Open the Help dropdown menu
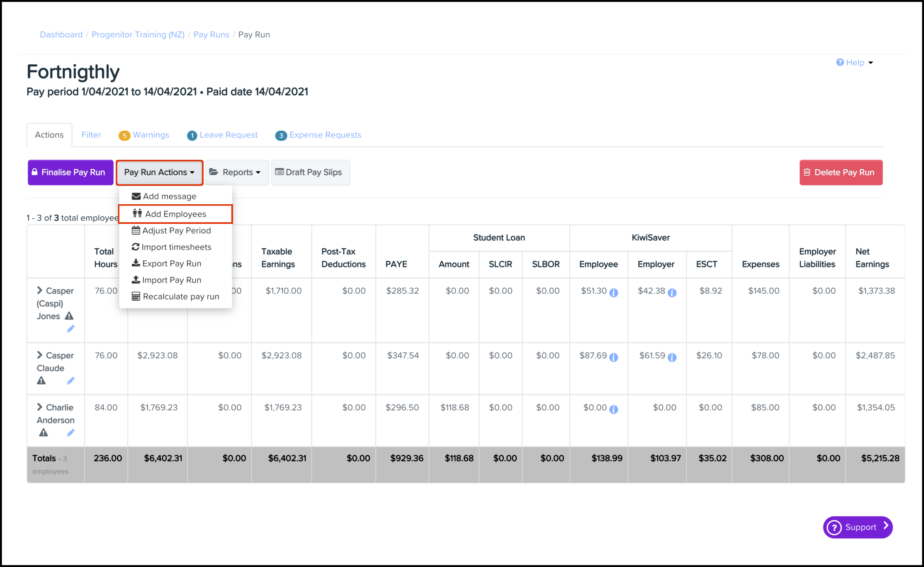The image size is (924, 567). click(855, 62)
